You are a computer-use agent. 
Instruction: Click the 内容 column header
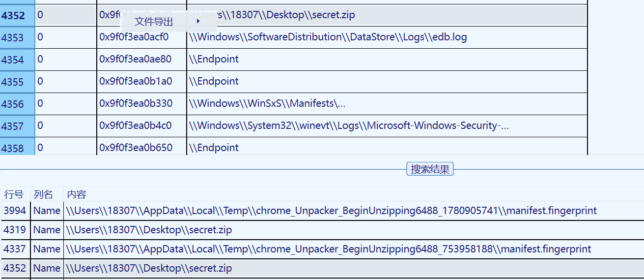tap(77, 194)
